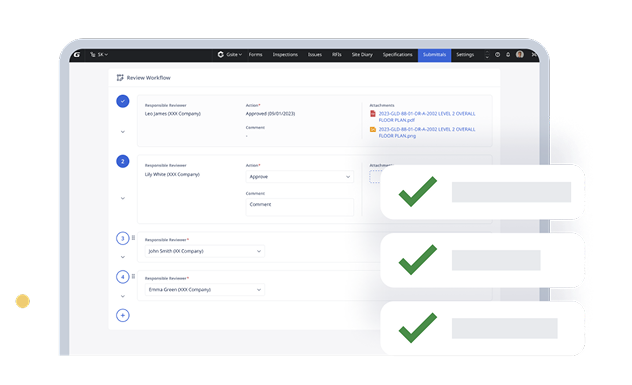Click the text "Leo James (XXX Company)"

pos(173,114)
